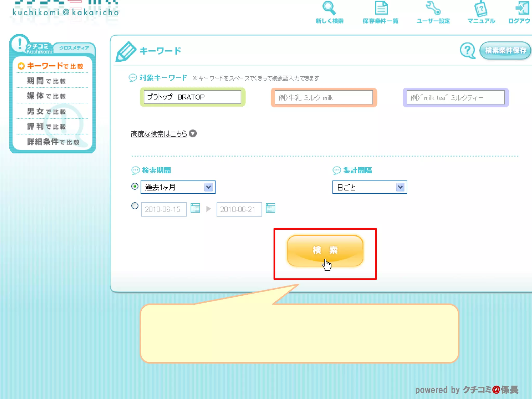Viewport: 532px width, 399px height.
Task: Open the start date calendar icon
Action: [195, 208]
